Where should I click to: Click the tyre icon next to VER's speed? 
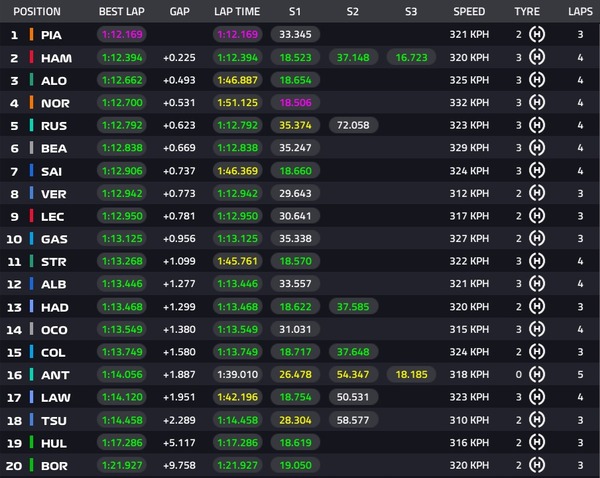pyautogui.click(x=538, y=194)
